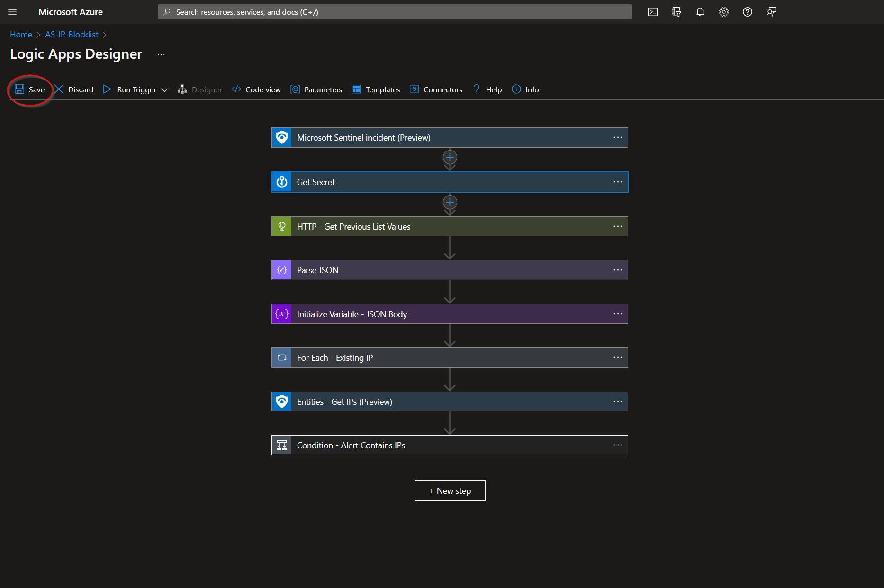
Task: Open the notifications bell
Action: 700,12
